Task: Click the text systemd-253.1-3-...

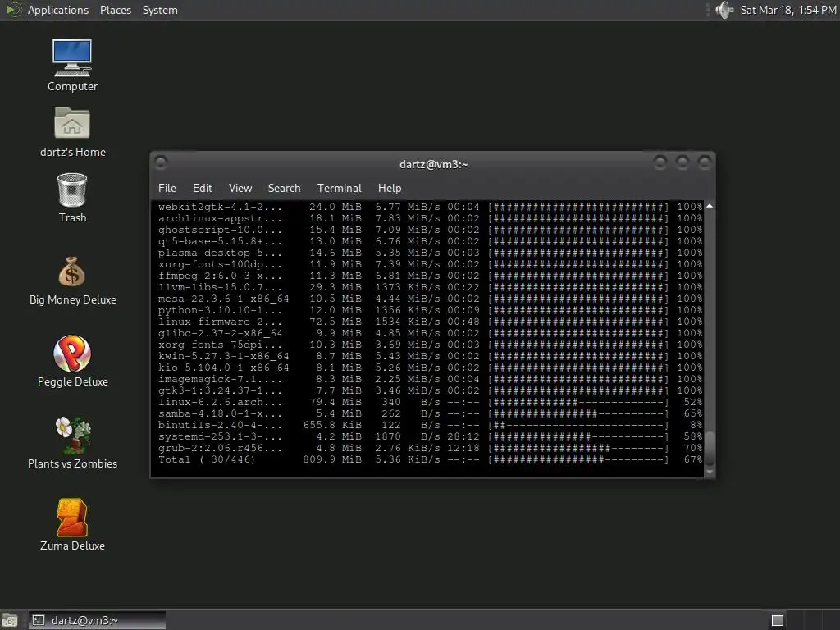Action: pos(220,436)
